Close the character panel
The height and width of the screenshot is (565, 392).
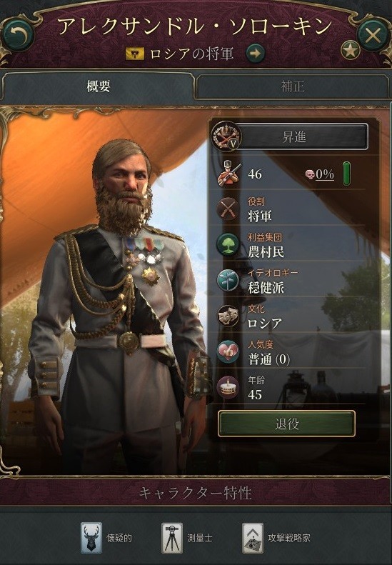tap(373, 35)
